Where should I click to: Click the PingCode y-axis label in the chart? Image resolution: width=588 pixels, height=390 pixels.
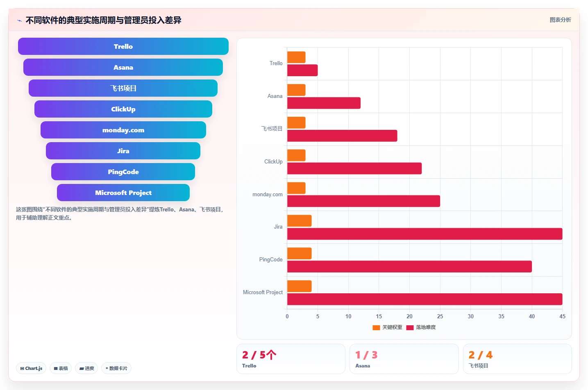(271, 260)
